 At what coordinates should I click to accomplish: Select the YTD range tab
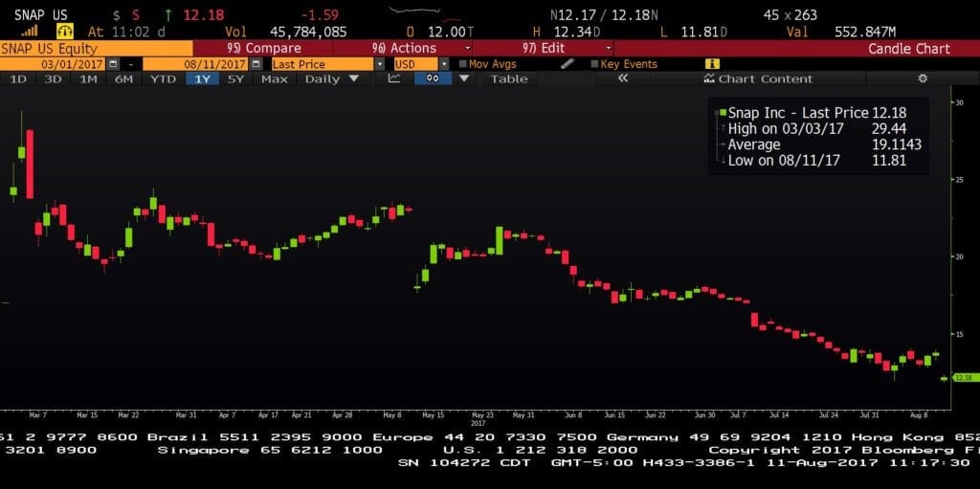(164, 78)
